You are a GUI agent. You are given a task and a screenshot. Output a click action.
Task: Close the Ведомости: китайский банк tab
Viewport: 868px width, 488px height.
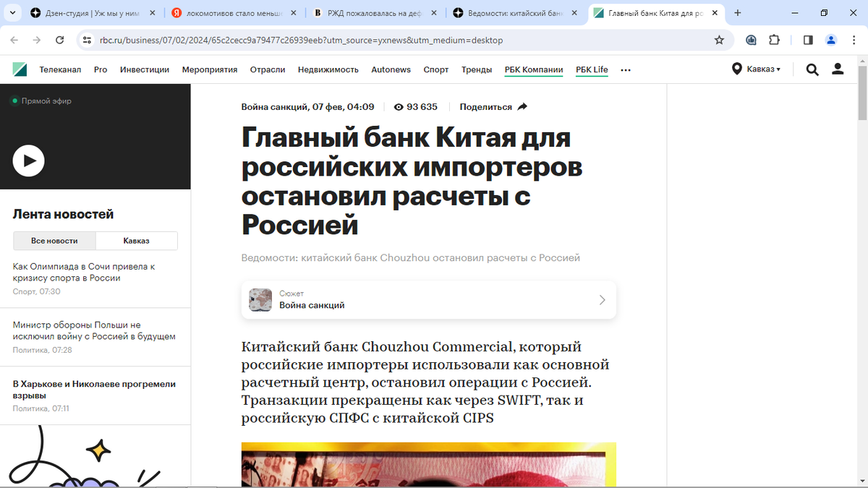(x=574, y=13)
